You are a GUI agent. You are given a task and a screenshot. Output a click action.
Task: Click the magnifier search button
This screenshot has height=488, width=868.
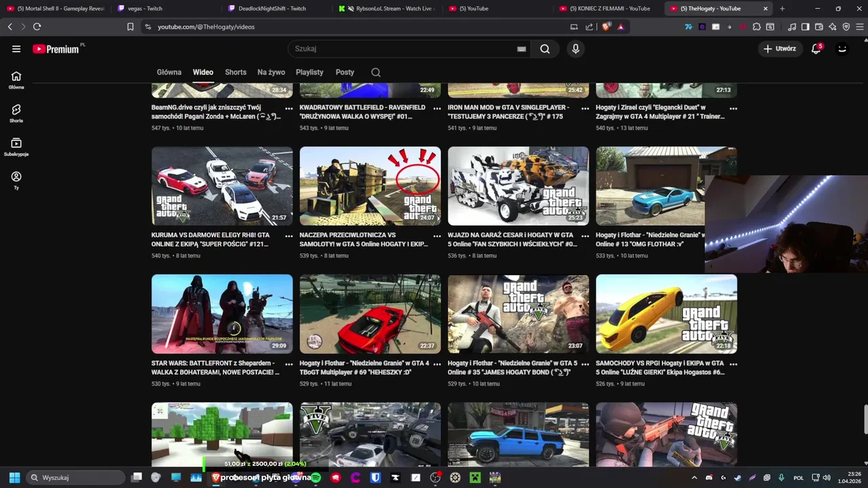[545, 49]
